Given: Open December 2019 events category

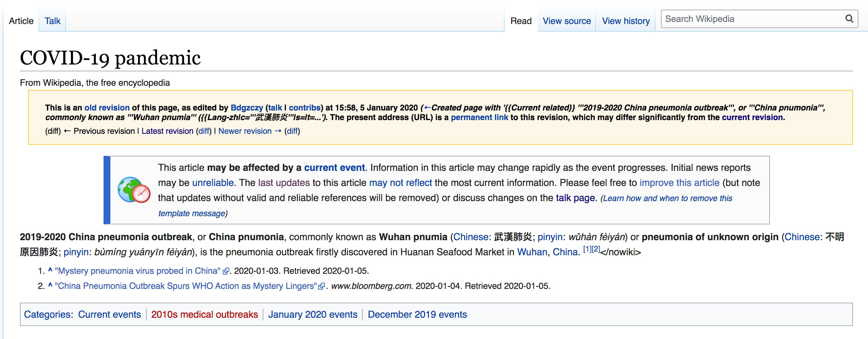Looking at the screenshot, I should click(417, 314).
